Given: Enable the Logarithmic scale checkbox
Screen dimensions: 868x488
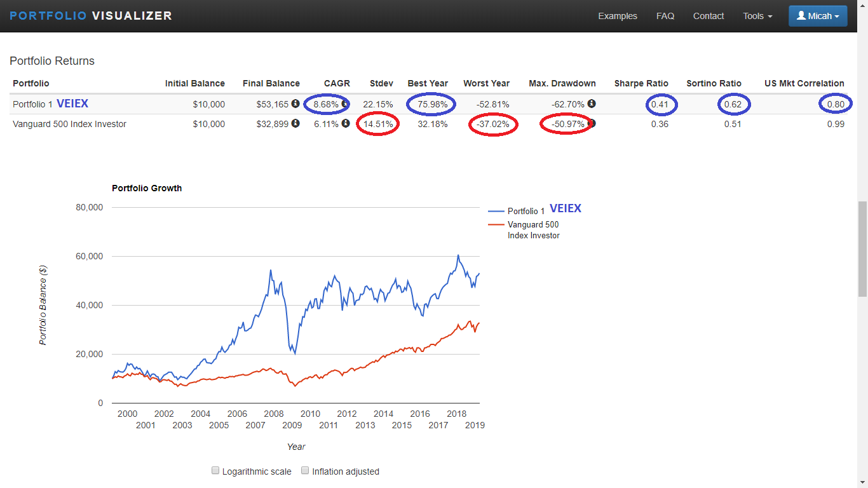Looking at the screenshot, I should 216,471.
